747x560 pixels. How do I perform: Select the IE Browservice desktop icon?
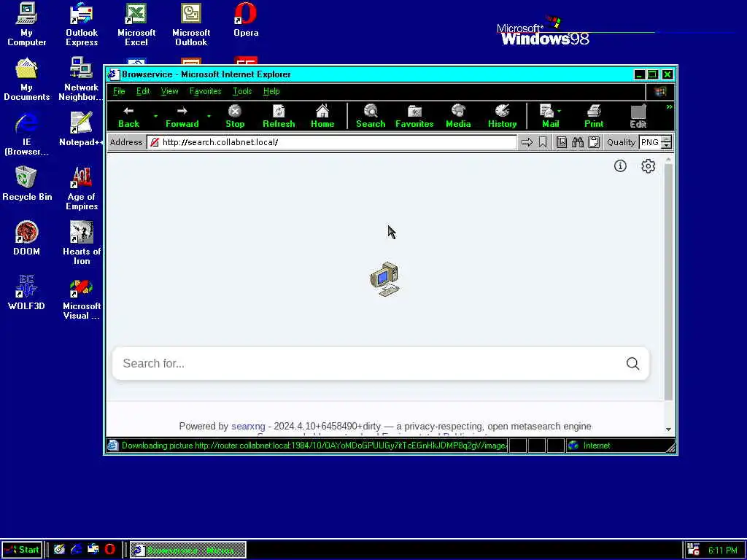27,134
